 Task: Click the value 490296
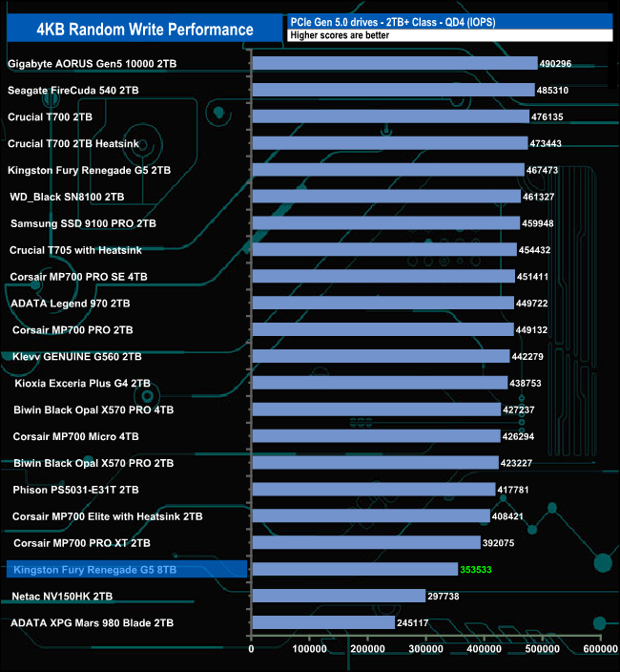pyautogui.click(x=555, y=63)
